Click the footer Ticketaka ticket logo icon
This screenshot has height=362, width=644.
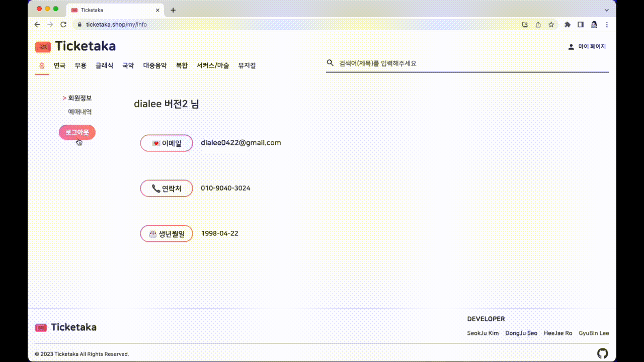41,328
